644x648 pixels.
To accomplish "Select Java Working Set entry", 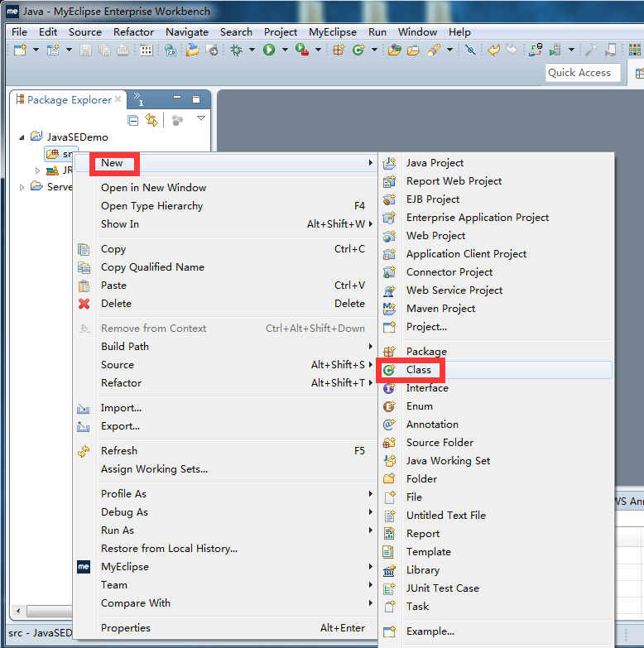I will point(496,461).
